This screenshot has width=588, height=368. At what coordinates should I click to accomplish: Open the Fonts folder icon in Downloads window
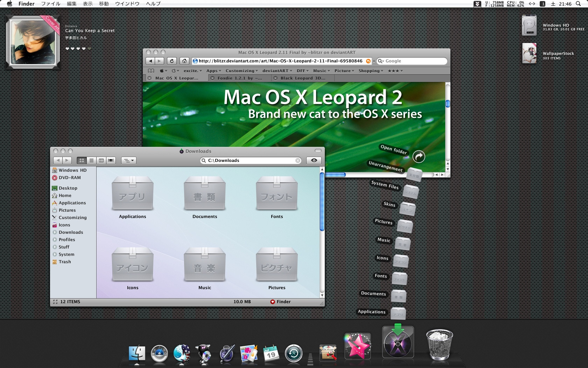pyautogui.click(x=277, y=193)
